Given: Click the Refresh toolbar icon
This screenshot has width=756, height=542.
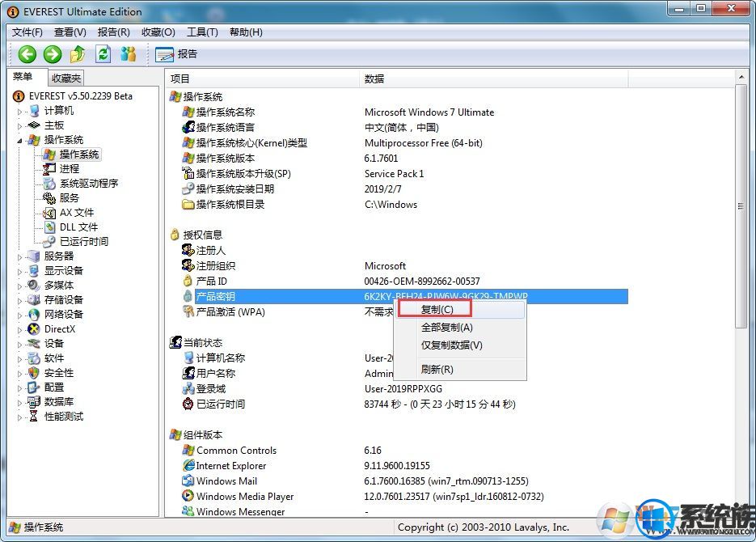Looking at the screenshot, I should [x=103, y=54].
